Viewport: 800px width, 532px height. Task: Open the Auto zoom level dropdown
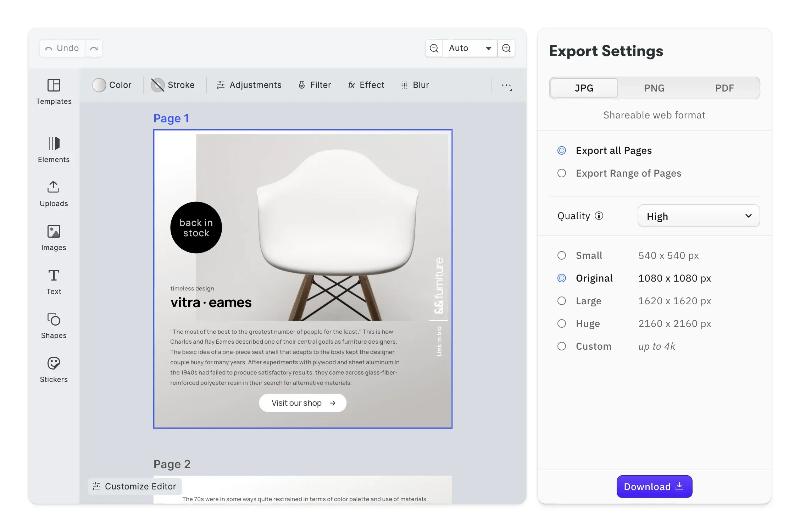[470, 48]
